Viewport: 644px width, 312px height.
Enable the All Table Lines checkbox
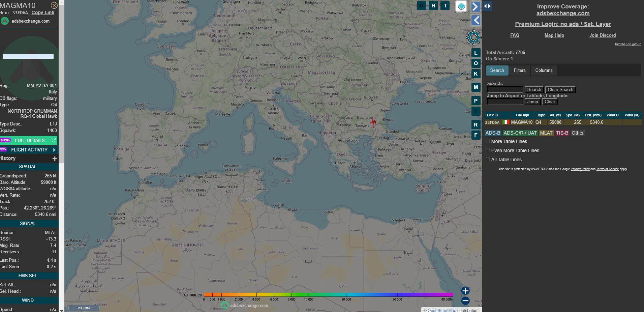(488, 159)
